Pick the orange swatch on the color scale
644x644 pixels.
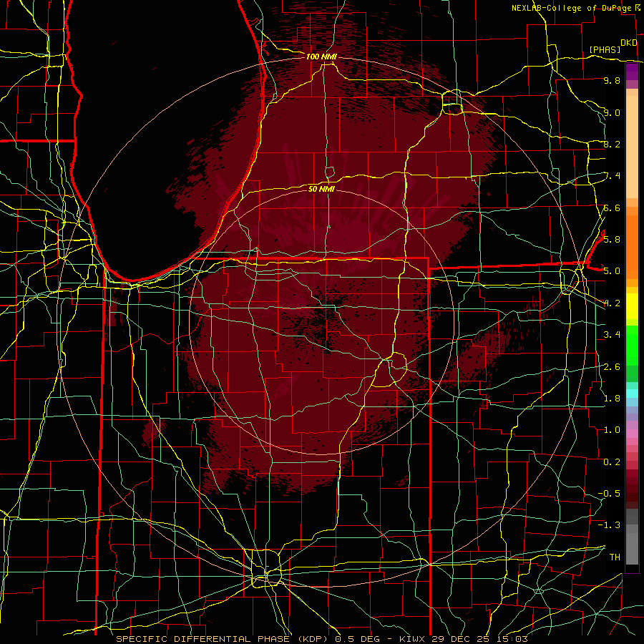pos(632,246)
